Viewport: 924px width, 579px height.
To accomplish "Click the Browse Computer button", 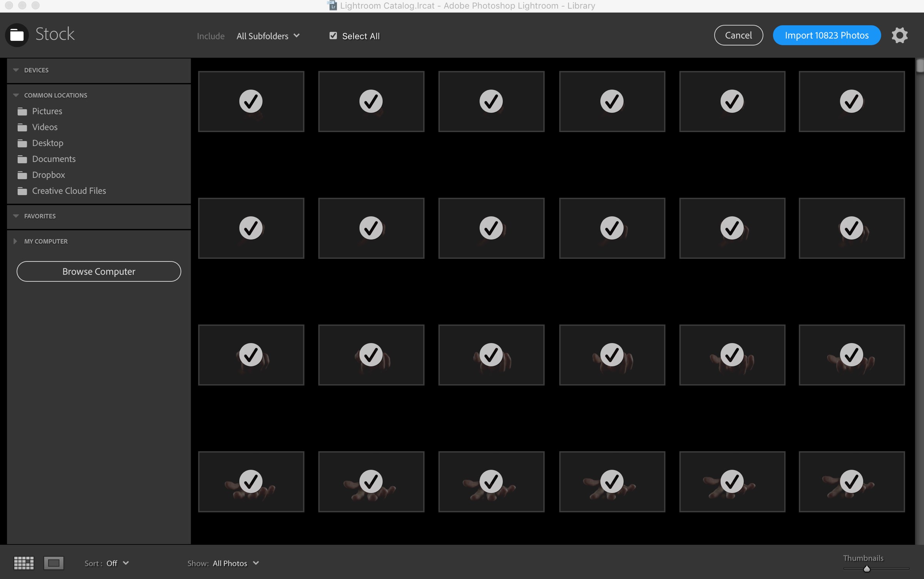I will point(99,271).
